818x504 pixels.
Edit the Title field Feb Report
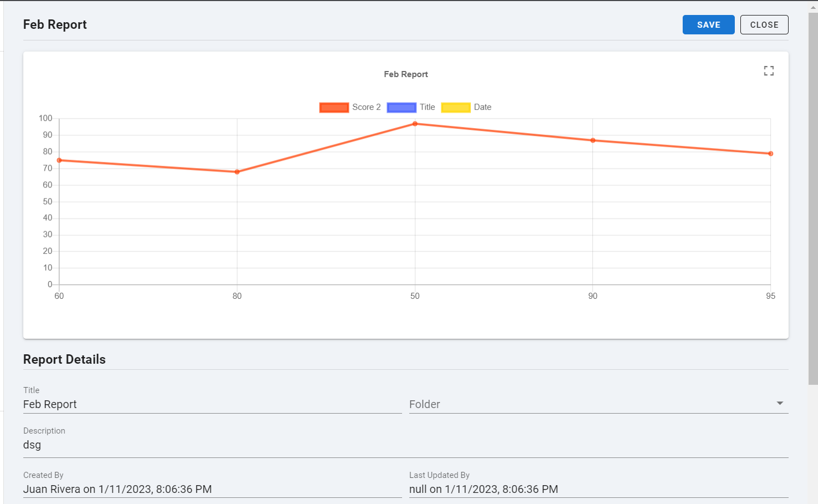click(212, 404)
